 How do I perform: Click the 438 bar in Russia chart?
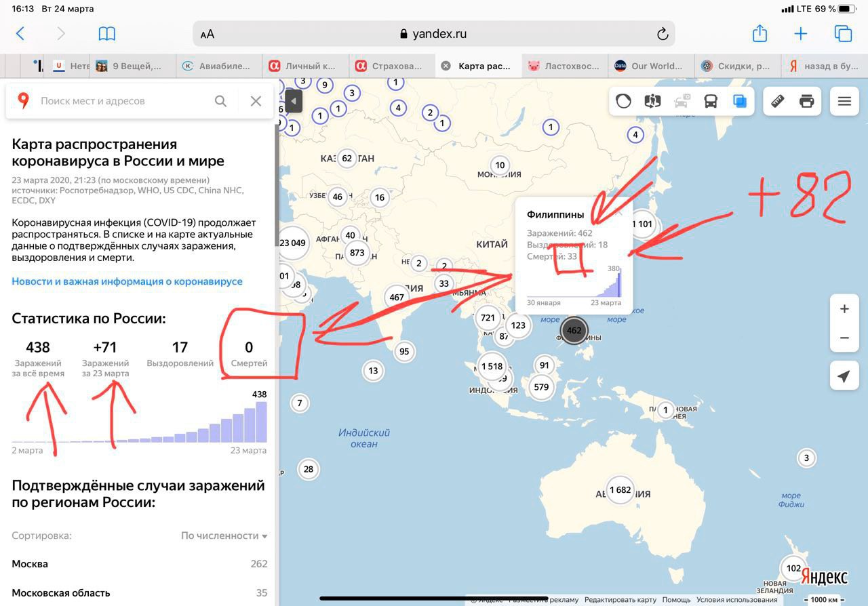pos(261,422)
